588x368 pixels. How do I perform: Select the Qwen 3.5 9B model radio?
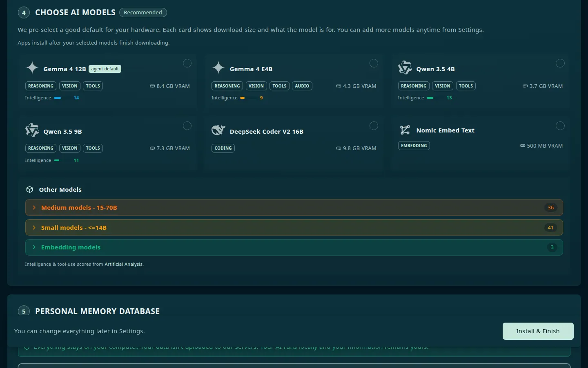187,126
